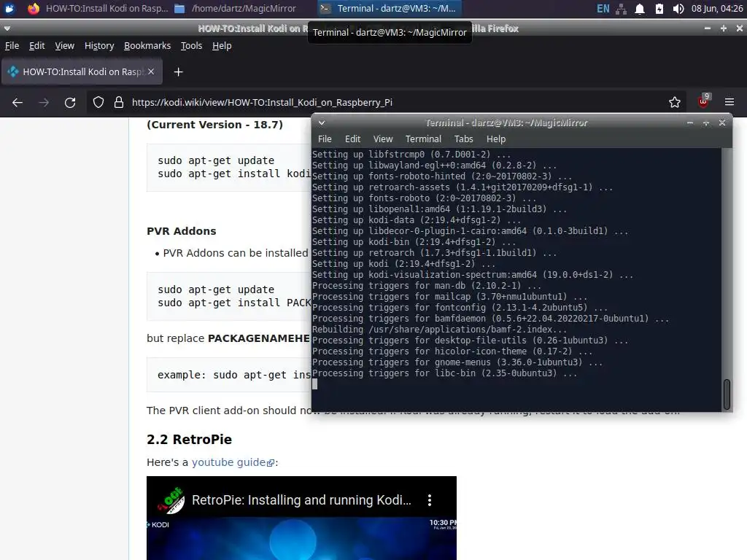
Task: Click the PVR sudo apt-get update line
Action: coord(216,289)
